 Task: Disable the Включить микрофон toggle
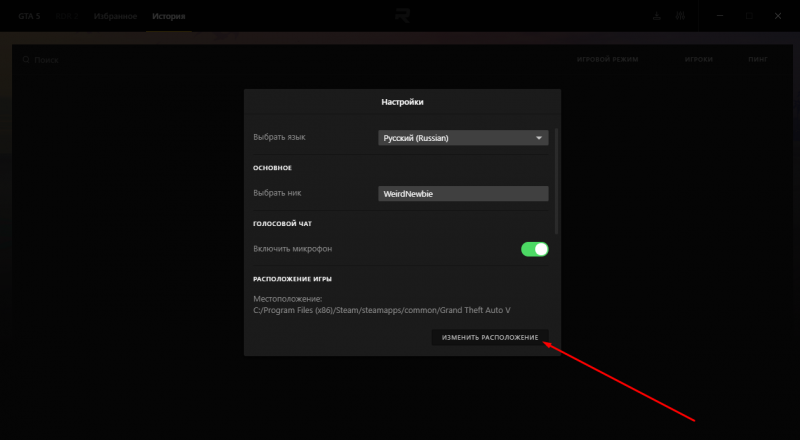(x=535, y=248)
